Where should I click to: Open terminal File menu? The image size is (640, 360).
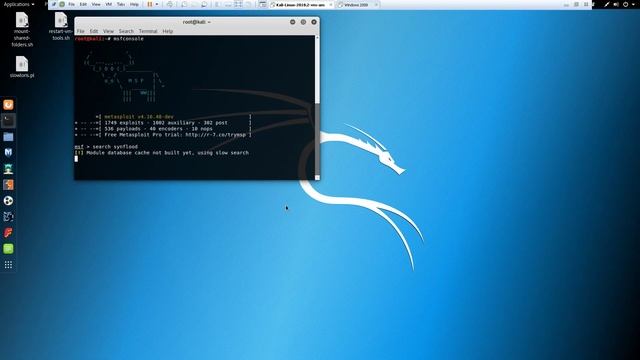point(80,31)
